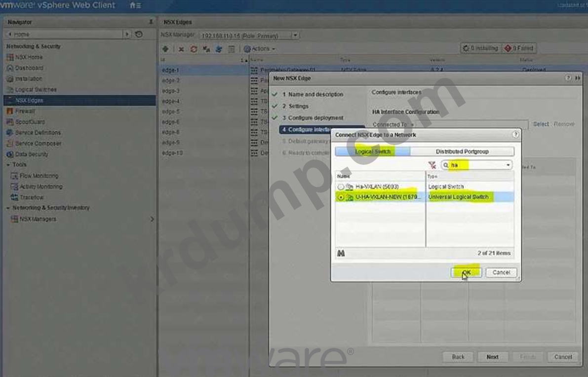Click Back button in New NSX Edge wizard
Viewport: 588px width, 377px height.
tap(458, 357)
